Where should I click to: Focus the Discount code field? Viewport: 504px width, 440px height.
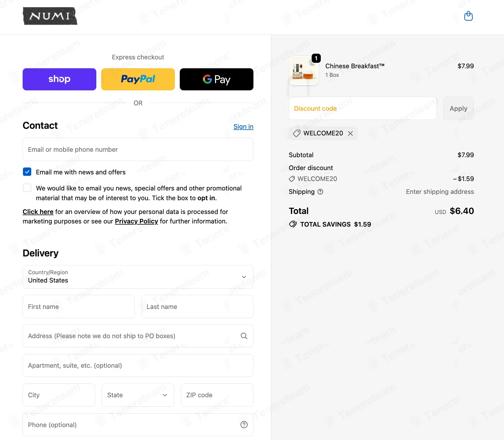(363, 108)
